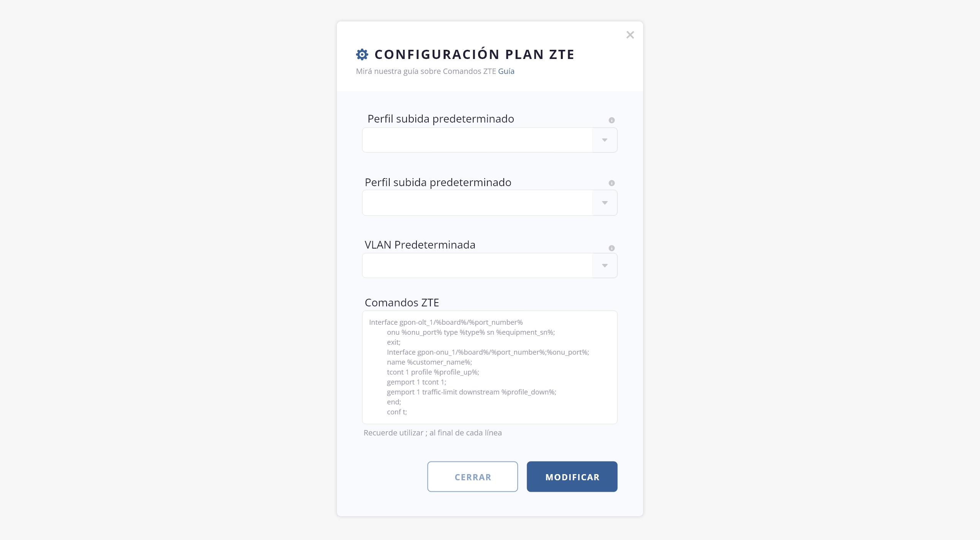Click the Comandos ZTE label
The image size is (980, 540).
pos(402,303)
